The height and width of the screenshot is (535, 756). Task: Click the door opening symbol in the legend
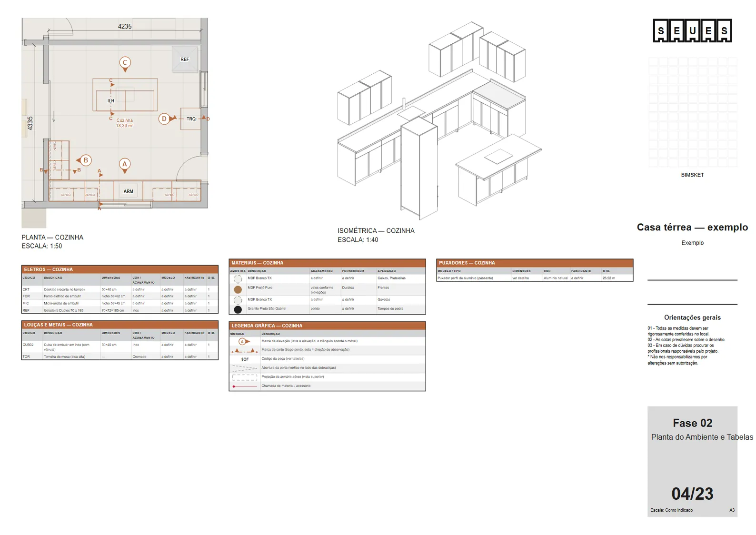pyautogui.click(x=244, y=368)
